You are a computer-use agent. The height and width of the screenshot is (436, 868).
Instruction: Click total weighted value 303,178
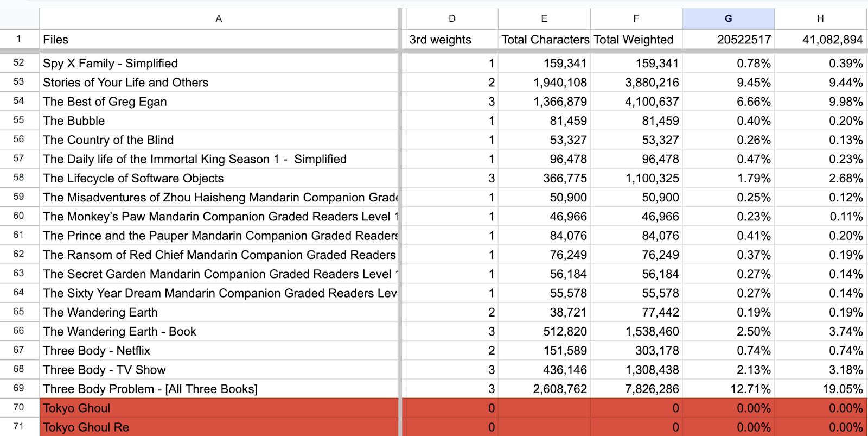point(636,351)
